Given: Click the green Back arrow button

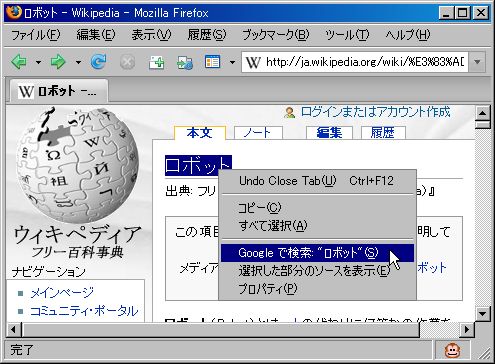Looking at the screenshot, I should [19, 62].
